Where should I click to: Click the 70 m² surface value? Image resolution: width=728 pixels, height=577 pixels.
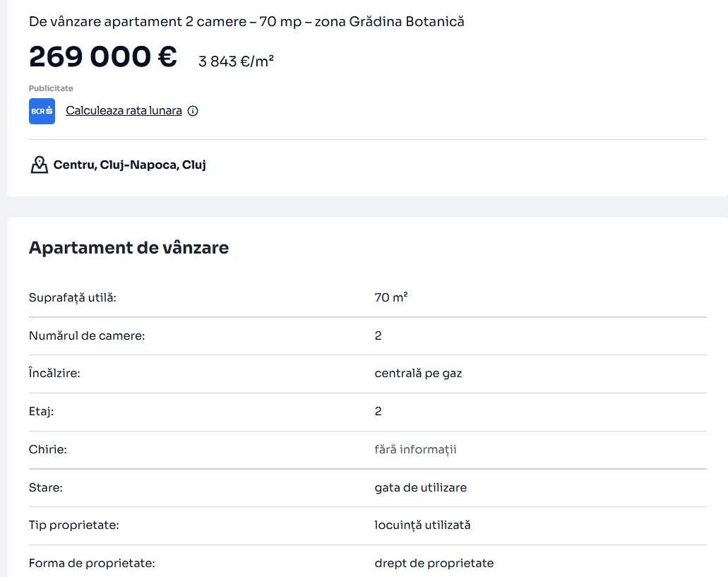390,298
